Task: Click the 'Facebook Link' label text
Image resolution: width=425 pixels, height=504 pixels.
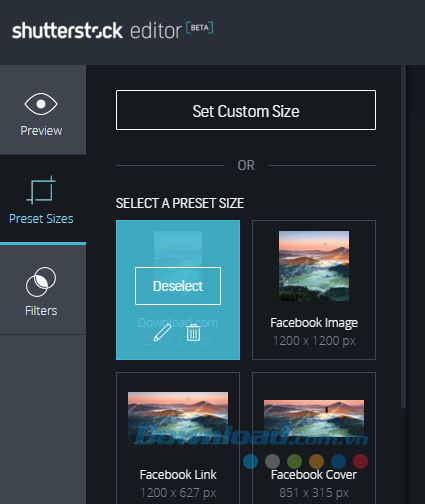Action: 178,474
